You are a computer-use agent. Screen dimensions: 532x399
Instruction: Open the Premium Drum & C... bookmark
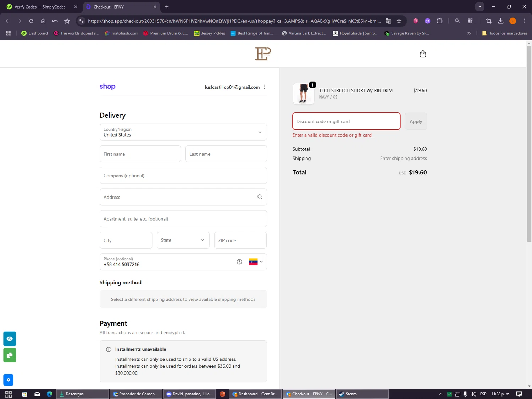166,33
